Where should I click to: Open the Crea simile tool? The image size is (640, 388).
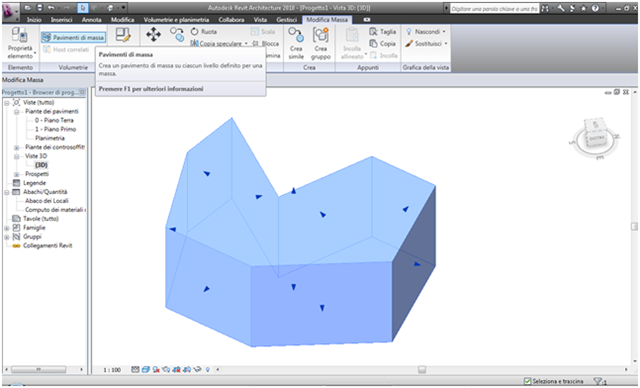(296, 44)
